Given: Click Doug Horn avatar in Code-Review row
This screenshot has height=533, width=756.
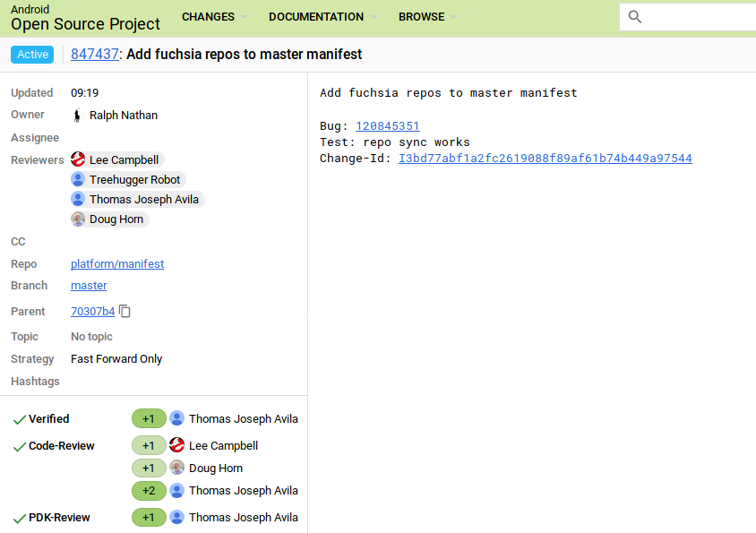Looking at the screenshot, I should [177, 468].
